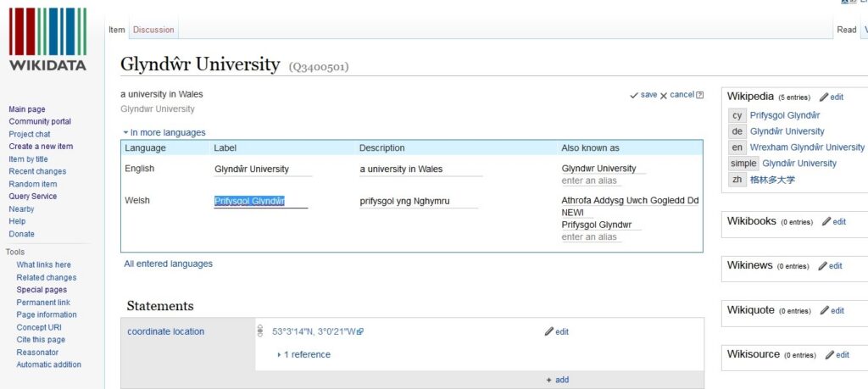Click Permanent link
This screenshot has width=868, height=389.
tap(43, 303)
